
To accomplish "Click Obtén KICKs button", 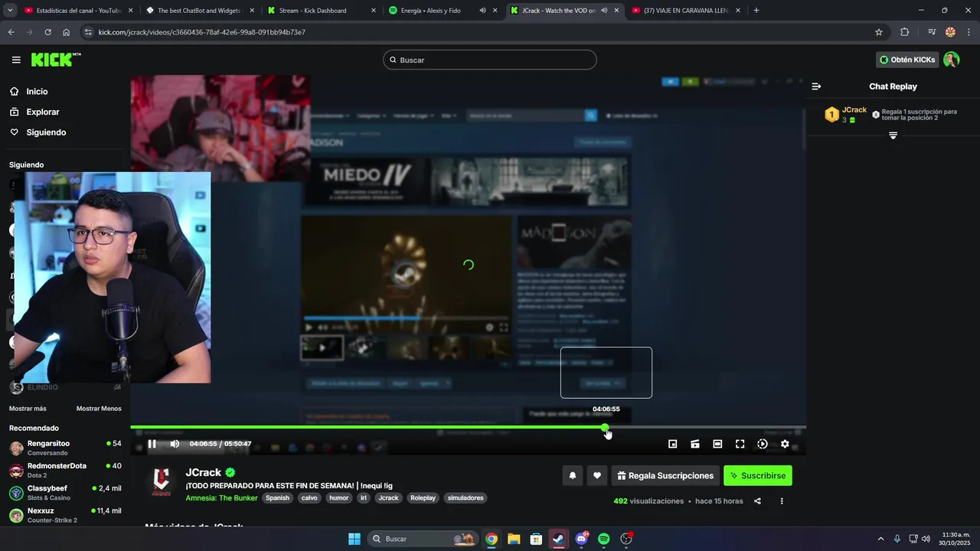I will 907,60.
